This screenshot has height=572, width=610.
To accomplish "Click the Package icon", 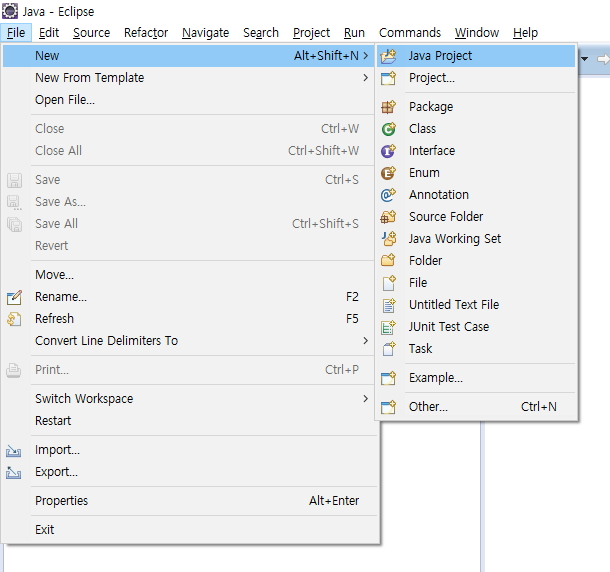I will pos(388,107).
